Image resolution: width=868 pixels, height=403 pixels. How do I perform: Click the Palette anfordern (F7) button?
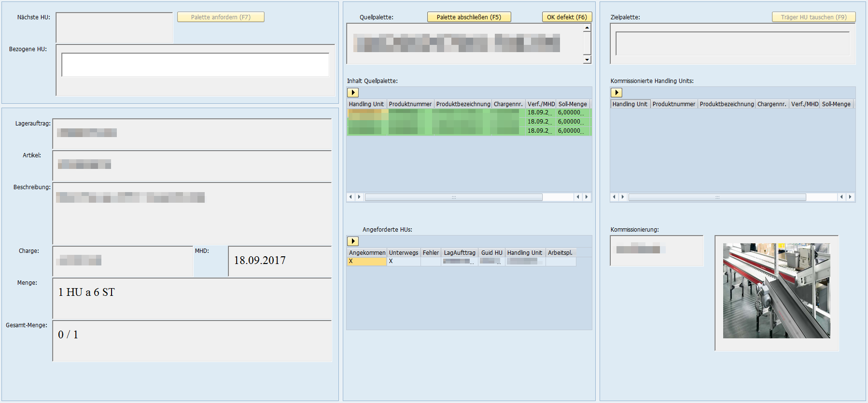(x=221, y=17)
